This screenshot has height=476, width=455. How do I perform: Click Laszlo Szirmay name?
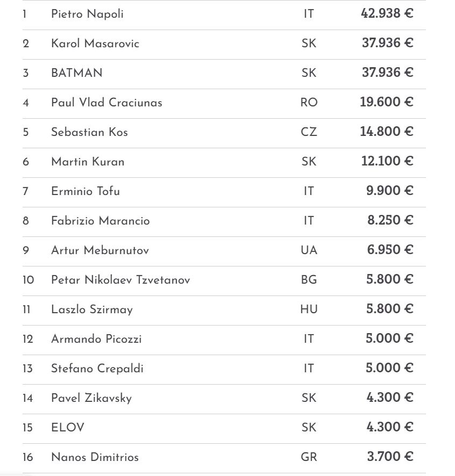coord(91,309)
